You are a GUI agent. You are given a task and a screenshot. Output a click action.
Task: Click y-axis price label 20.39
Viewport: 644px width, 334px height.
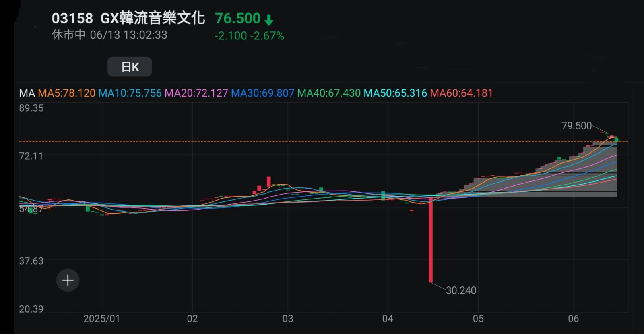(x=31, y=309)
